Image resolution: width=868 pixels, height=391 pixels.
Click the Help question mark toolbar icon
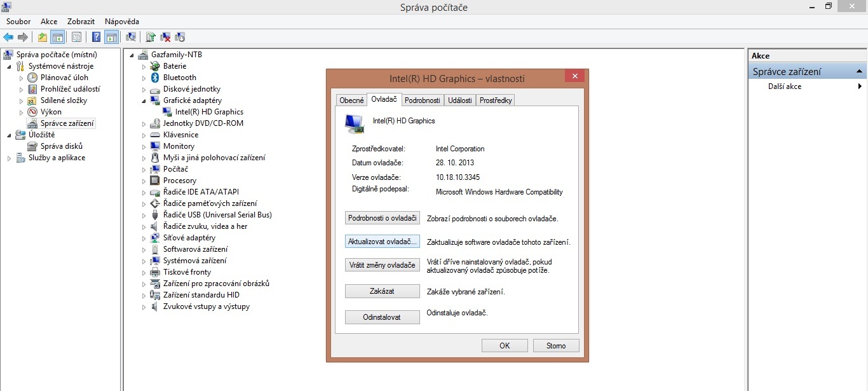[97, 37]
